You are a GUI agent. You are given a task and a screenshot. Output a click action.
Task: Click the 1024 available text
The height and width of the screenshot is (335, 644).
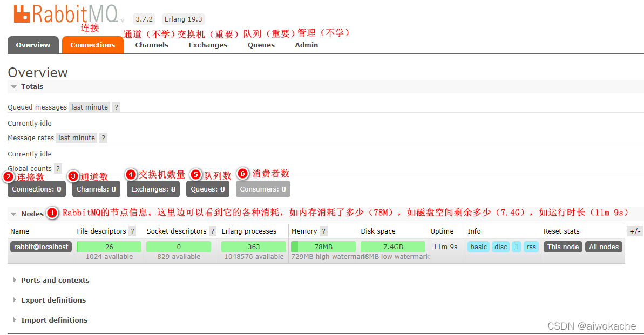click(x=109, y=257)
